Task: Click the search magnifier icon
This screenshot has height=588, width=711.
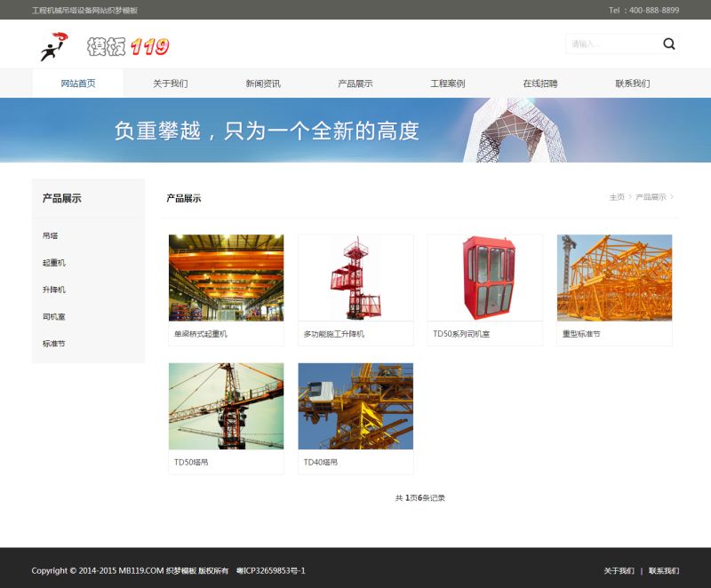Action: [669, 44]
